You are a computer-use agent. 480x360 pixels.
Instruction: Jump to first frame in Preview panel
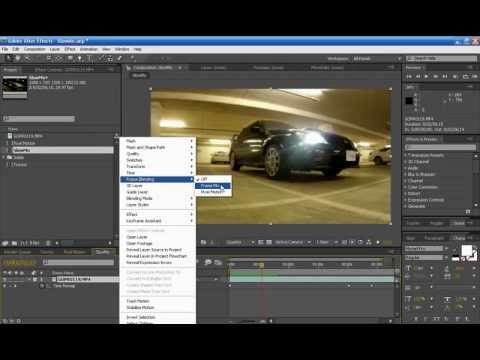409,77
